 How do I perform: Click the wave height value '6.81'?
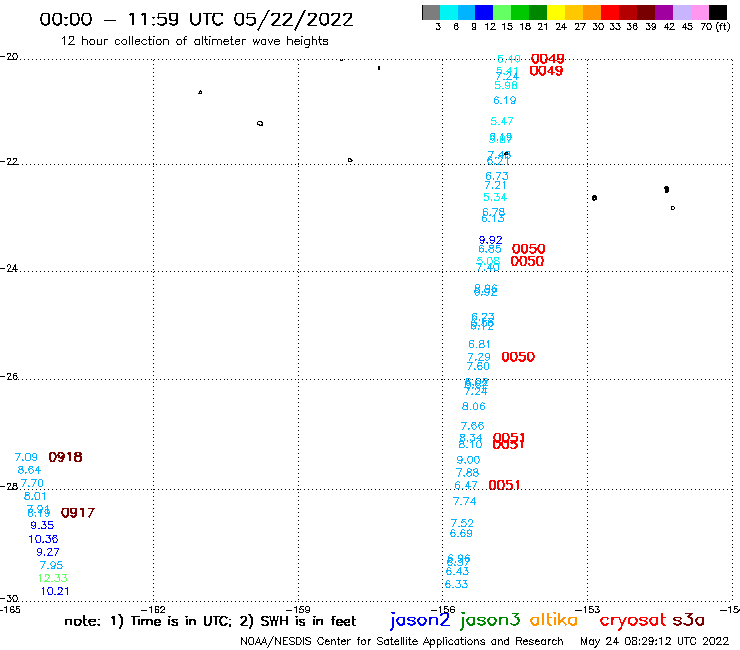pyautogui.click(x=479, y=345)
